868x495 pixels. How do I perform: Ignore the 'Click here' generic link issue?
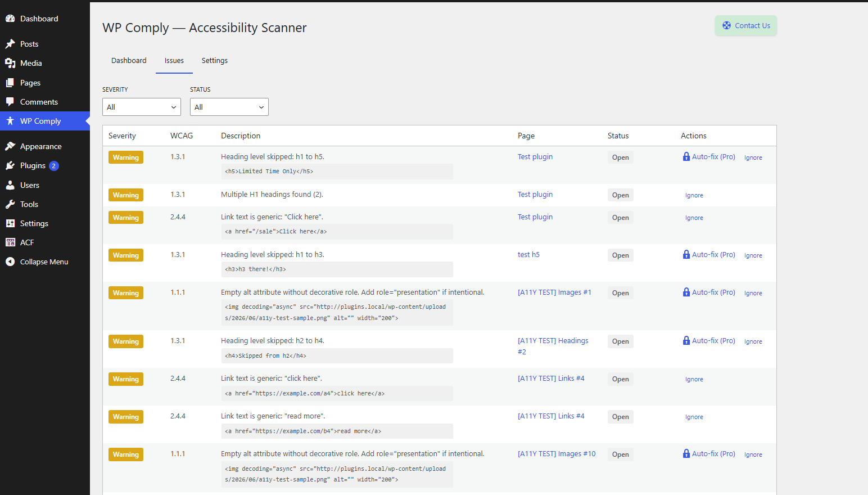(694, 218)
